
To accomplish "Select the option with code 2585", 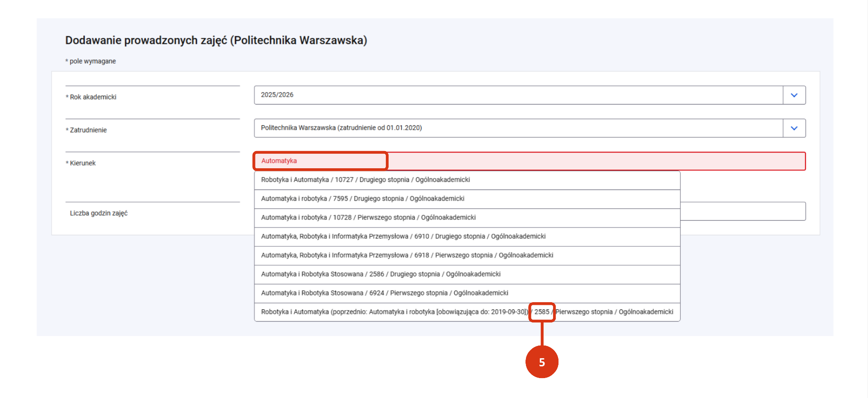I will [x=467, y=312].
